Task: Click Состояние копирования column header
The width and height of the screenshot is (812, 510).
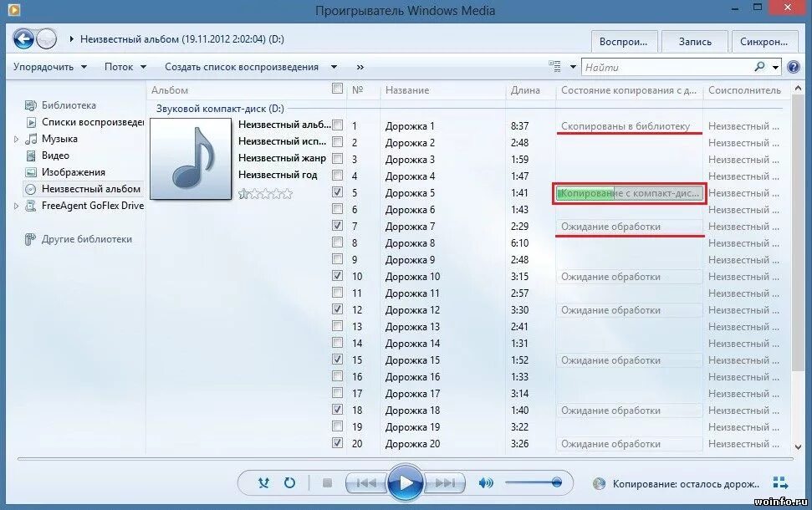Action: coord(629,90)
